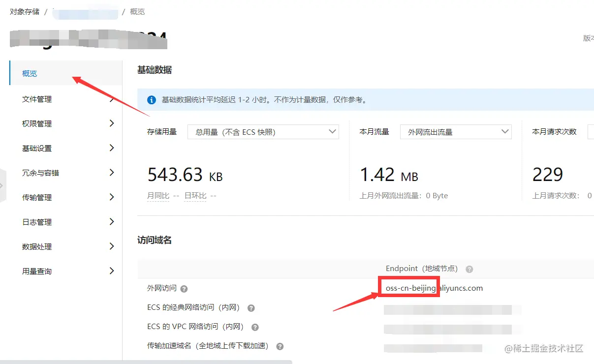
Task: Click help icon next to ECS 的 VPC 网络访问
Action: 255,327
